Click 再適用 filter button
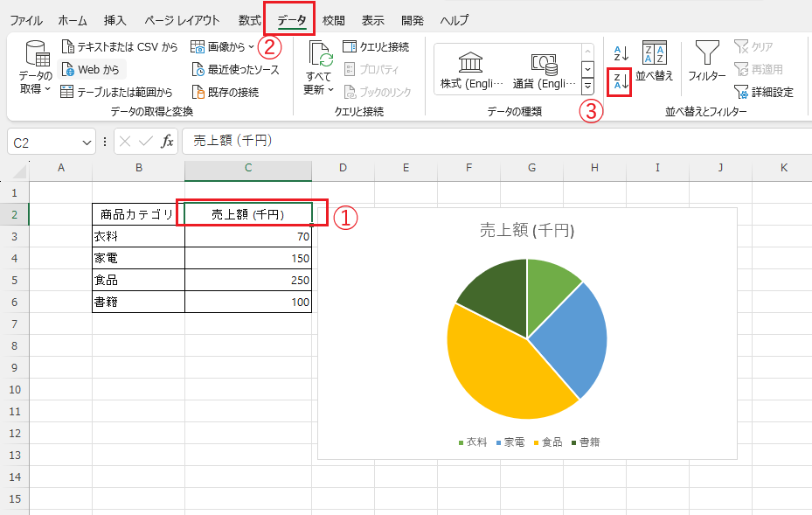The image size is (812, 515). click(x=759, y=69)
